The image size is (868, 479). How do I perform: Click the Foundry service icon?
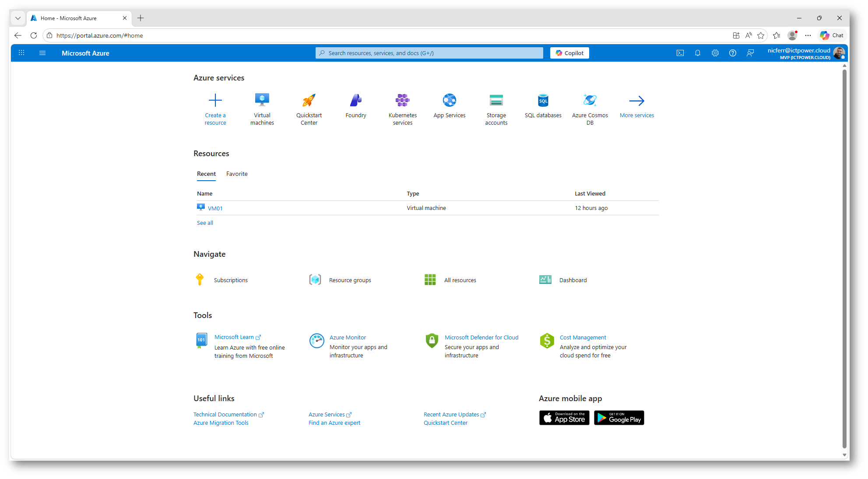(355, 101)
